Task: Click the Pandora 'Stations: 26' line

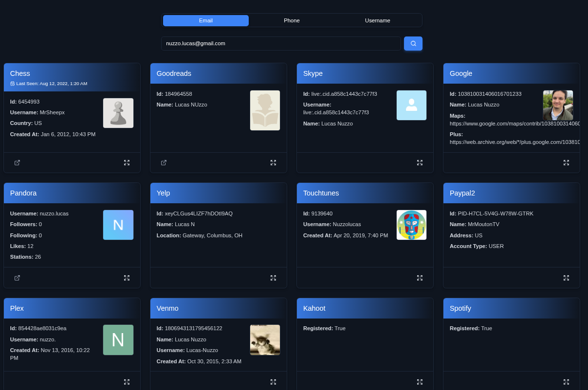Action: [26, 257]
